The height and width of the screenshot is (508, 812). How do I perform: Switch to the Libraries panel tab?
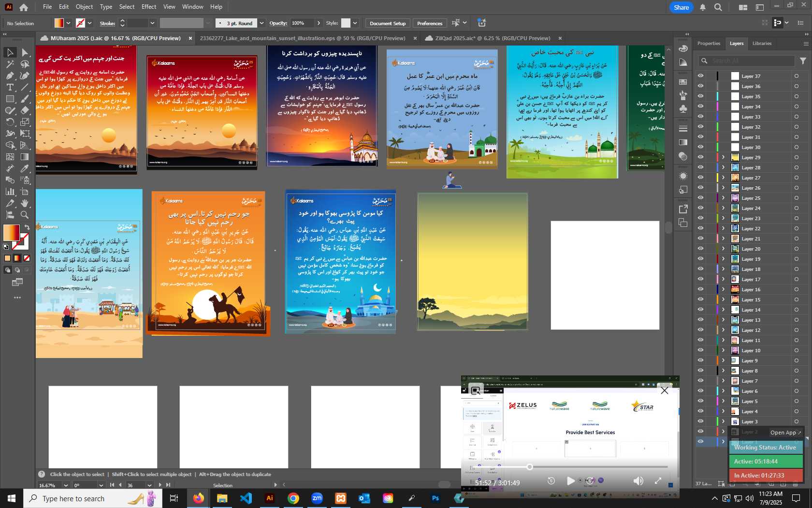(762, 44)
